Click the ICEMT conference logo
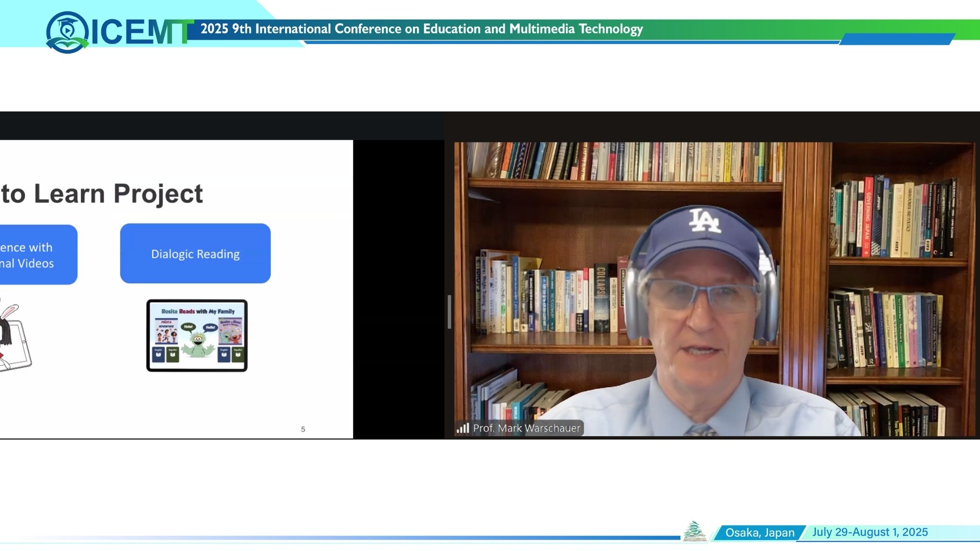The height and width of the screenshot is (551, 980). tap(117, 32)
